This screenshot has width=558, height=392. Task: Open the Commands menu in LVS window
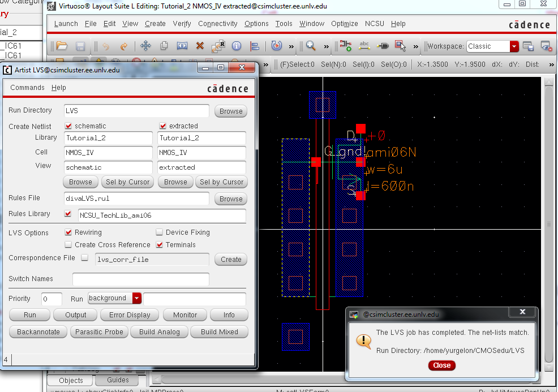tap(27, 88)
